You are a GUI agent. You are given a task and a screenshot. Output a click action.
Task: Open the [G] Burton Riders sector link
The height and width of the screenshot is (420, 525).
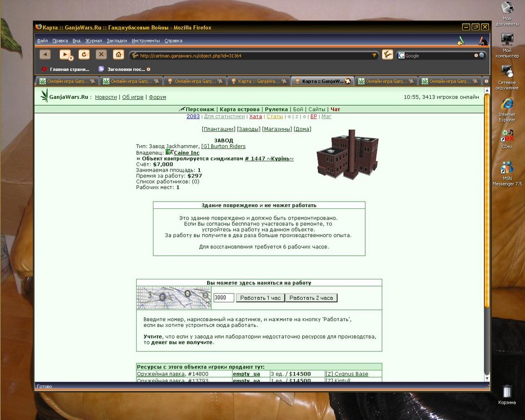[x=224, y=146]
